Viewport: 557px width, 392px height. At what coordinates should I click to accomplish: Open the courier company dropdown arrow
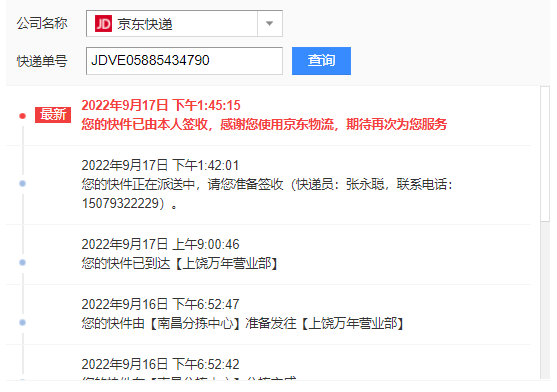[270, 24]
